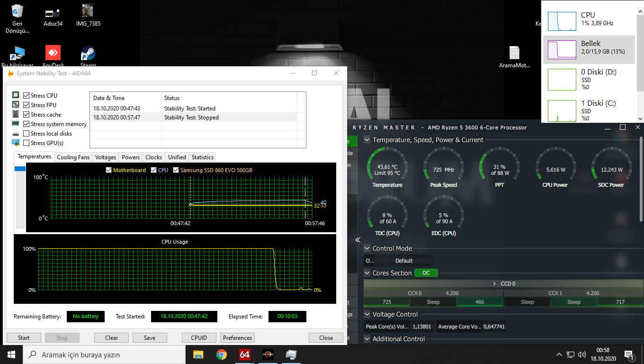
Task: Collapse Ryzen Master sidebar with double-arrow icon
Action: 358,240
